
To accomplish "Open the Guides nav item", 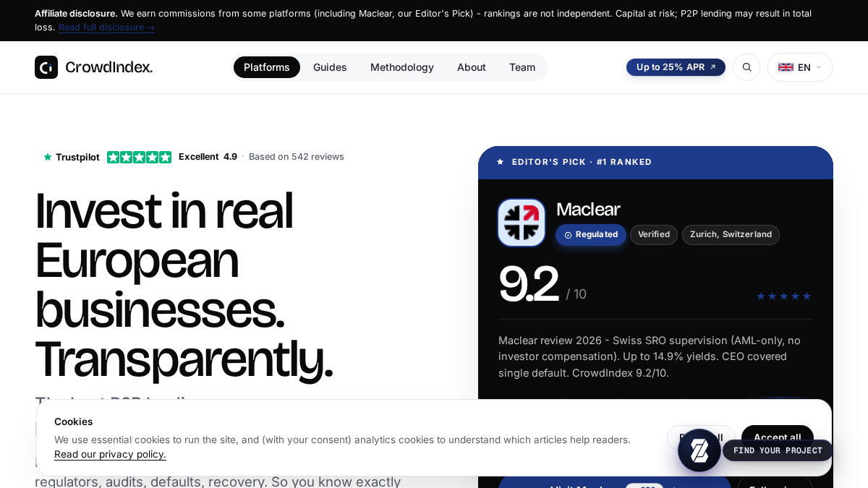I will [x=330, y=67].
